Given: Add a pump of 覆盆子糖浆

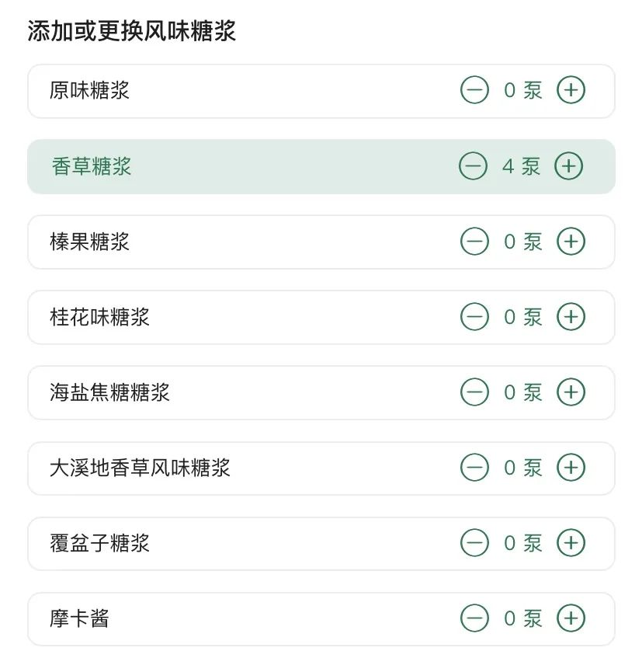Looking at the screenshot, I should tap(571, 543).
